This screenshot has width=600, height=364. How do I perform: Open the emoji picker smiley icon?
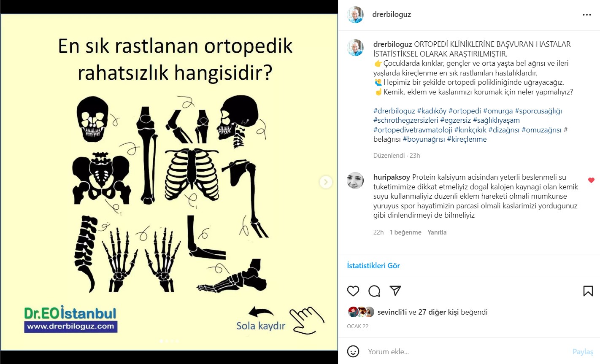click(353, 351)
